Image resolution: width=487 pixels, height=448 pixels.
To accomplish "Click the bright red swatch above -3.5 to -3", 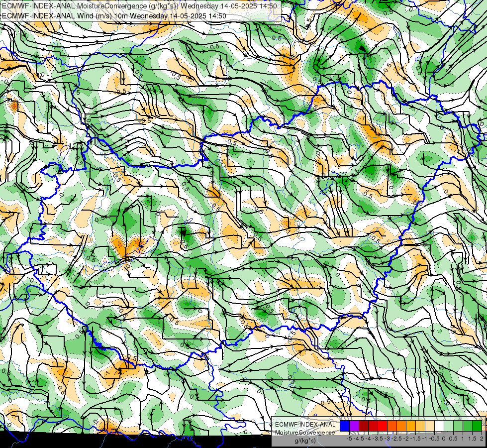I will point(383,426).
